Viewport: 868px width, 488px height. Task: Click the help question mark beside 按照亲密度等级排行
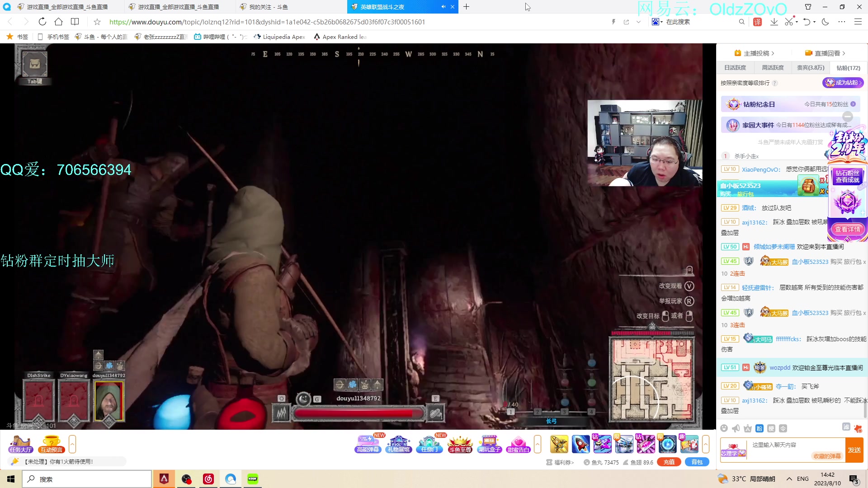775,83
